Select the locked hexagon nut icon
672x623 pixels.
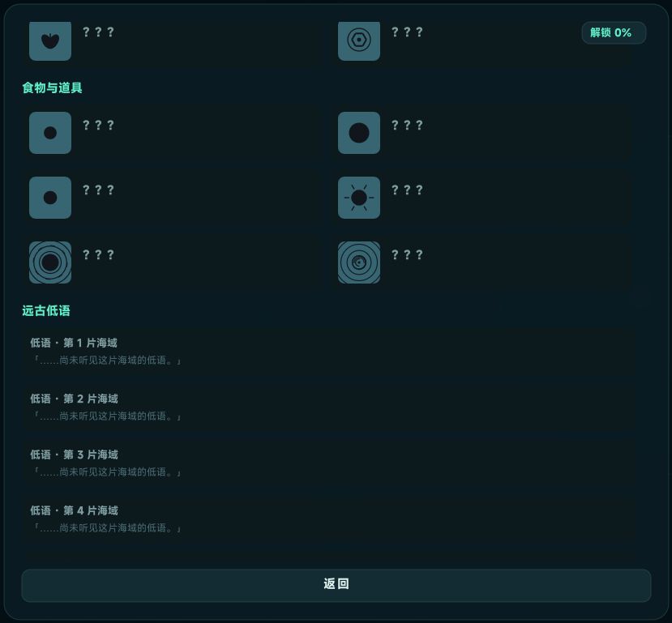359,41
